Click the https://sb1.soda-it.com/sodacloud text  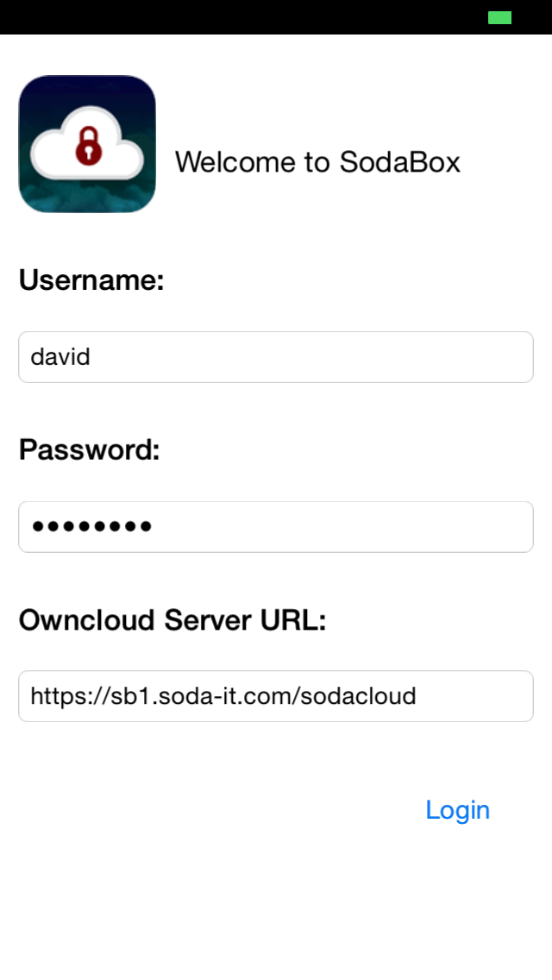(x=223, y=696)
